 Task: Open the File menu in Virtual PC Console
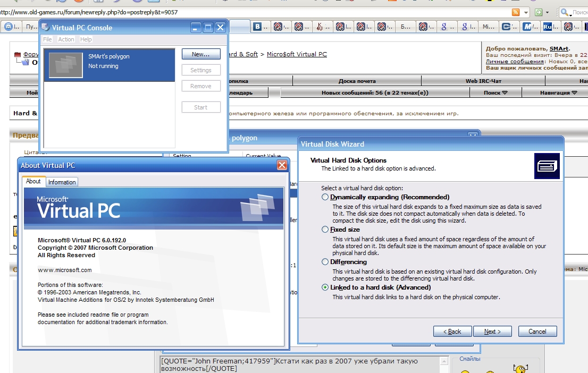click(x=47, y=39)
